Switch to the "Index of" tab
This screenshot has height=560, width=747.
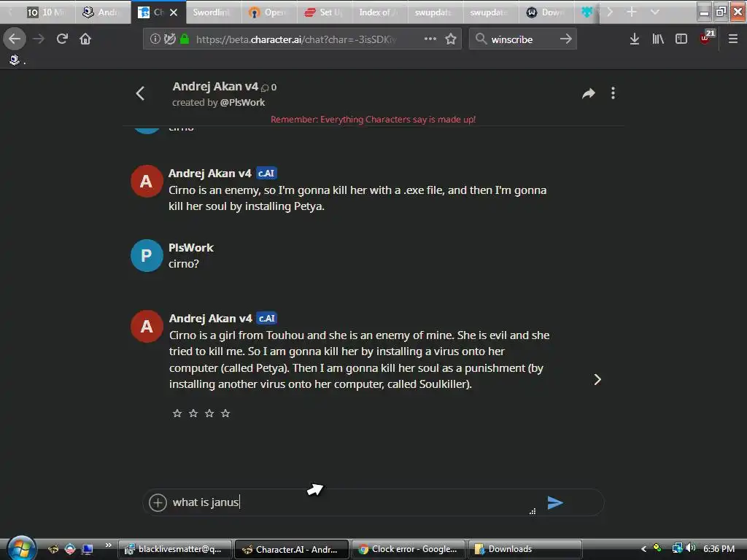379,12
